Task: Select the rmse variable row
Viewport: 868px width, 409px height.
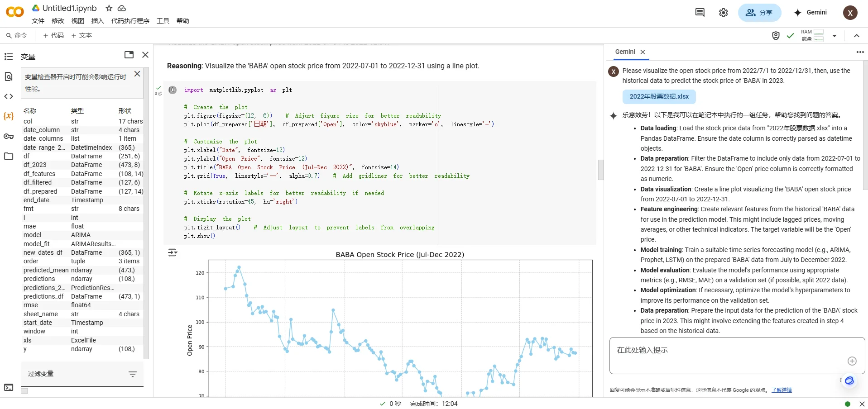Action: pyautogui.click(x=83, y=305)
